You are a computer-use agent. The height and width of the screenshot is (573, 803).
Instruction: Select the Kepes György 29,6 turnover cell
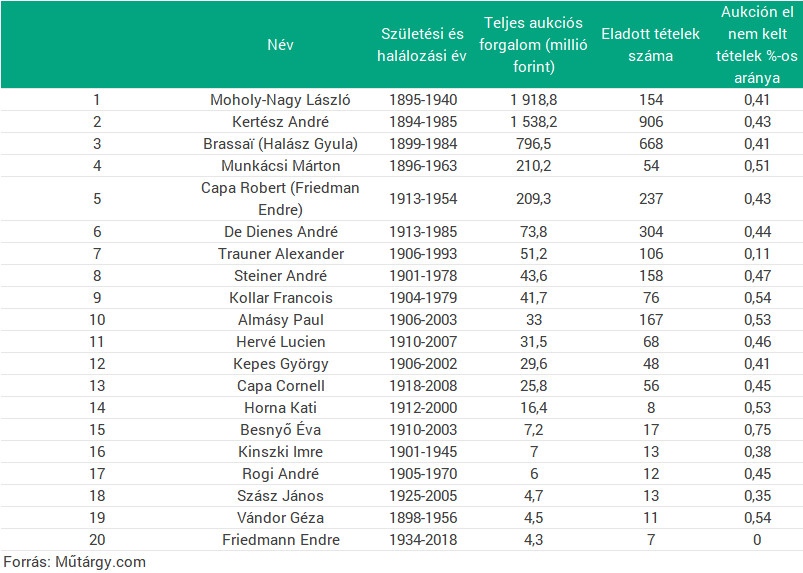click(x=533, y=364)
